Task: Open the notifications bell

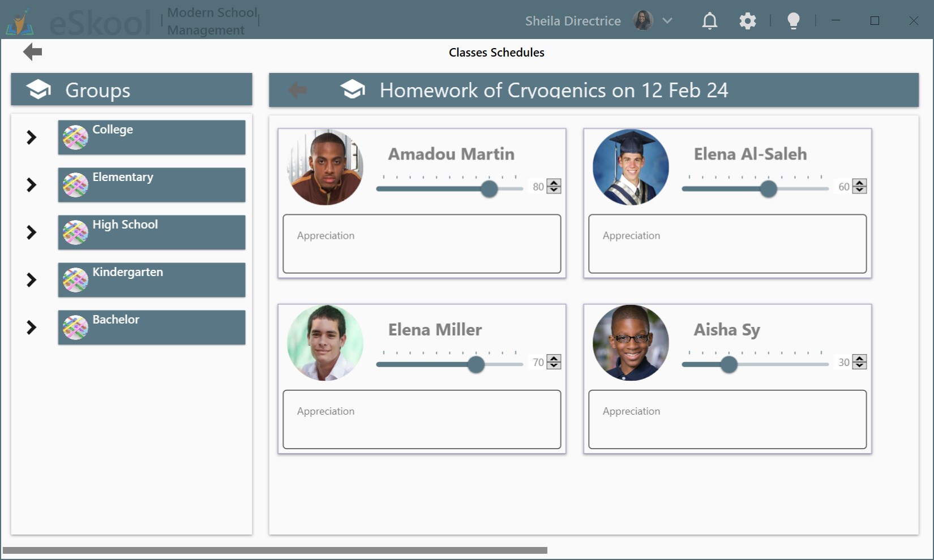Action: 709,20
